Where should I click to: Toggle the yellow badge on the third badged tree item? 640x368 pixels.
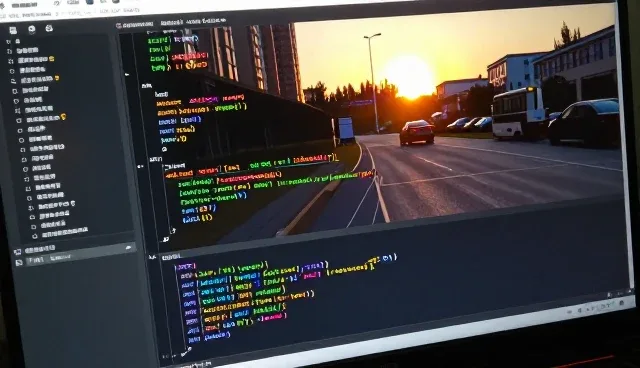[63, 117]
